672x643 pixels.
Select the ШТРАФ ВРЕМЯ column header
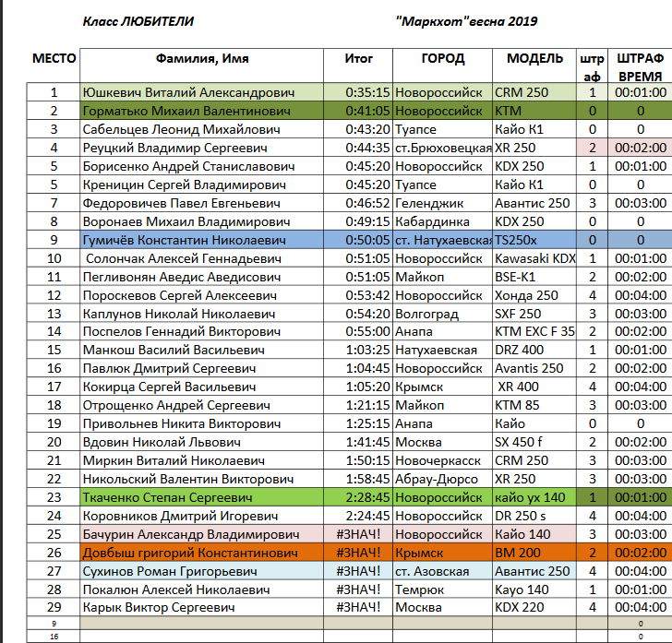pyautogui.click(x=641, y=67)
